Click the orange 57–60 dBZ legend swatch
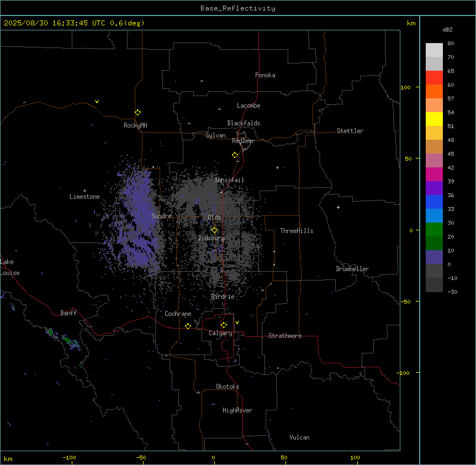 coord(434,91)
